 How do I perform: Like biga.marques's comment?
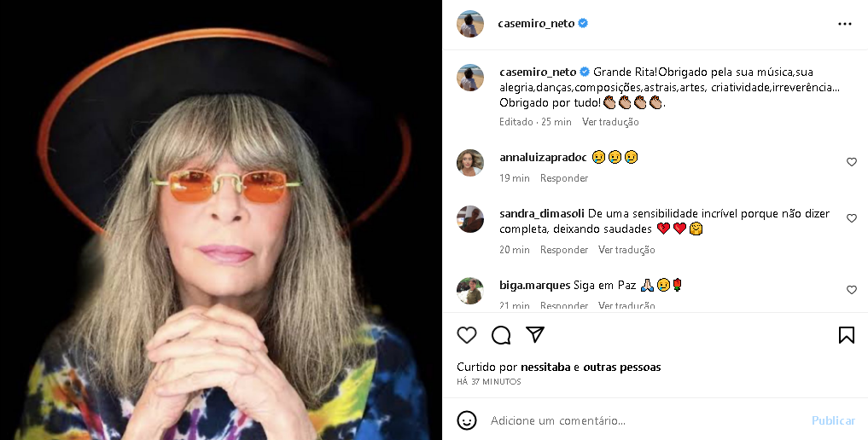(x=851, y=290)
